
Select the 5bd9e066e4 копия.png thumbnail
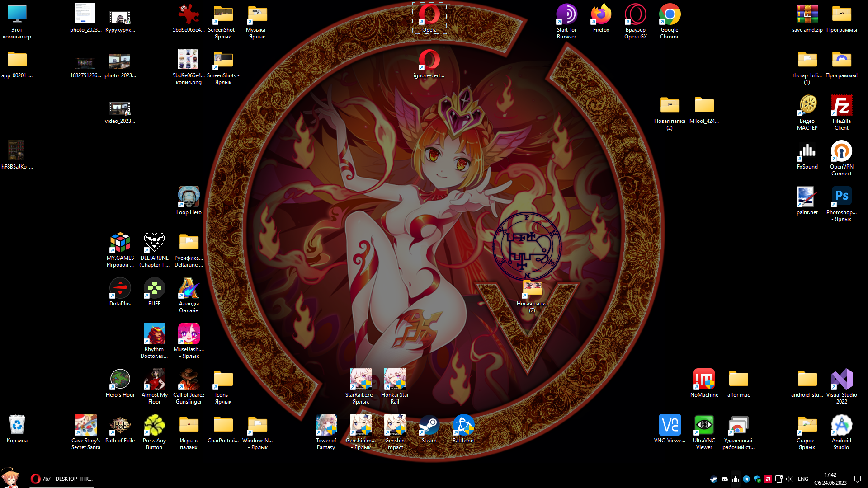(189, 67)
